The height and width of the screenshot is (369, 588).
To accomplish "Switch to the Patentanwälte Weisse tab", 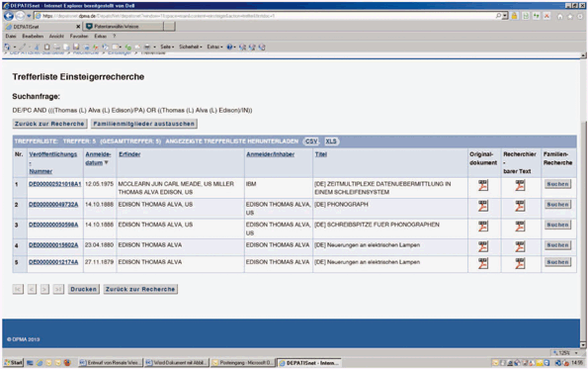I will [124, 27].
